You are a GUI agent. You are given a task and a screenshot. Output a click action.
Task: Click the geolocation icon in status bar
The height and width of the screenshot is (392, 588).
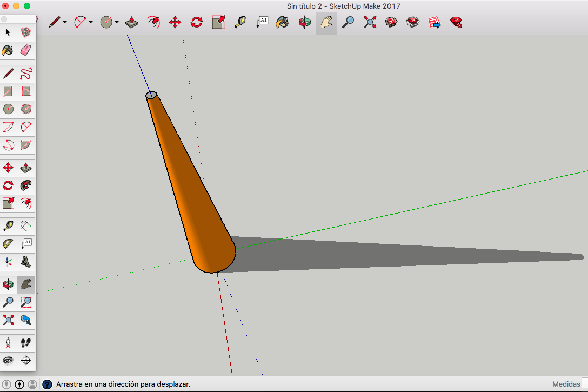tap(6, 384)
